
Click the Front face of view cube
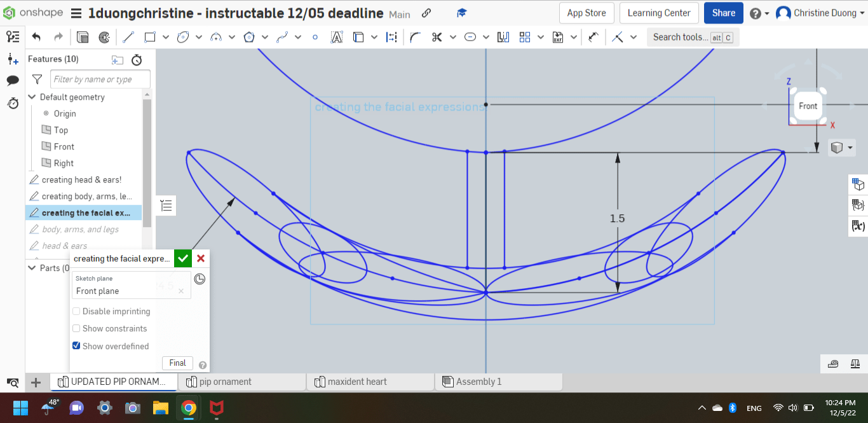pos(808,106)
